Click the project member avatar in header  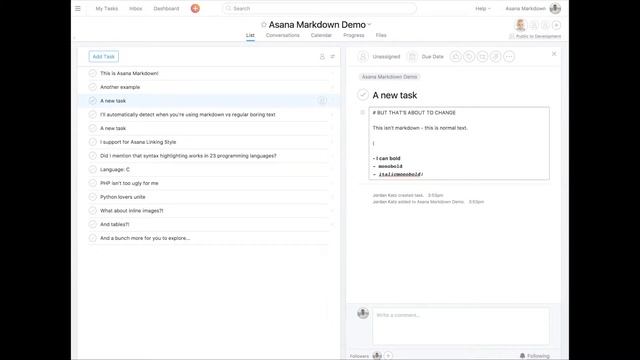pyautogui.click(x=520, y=25)
